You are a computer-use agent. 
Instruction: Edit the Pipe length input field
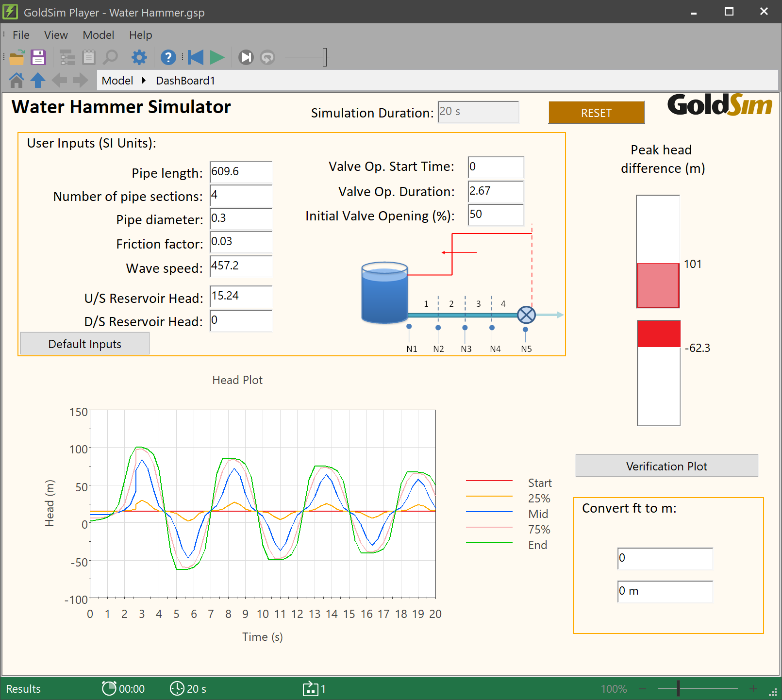click(x=241, y=172)
